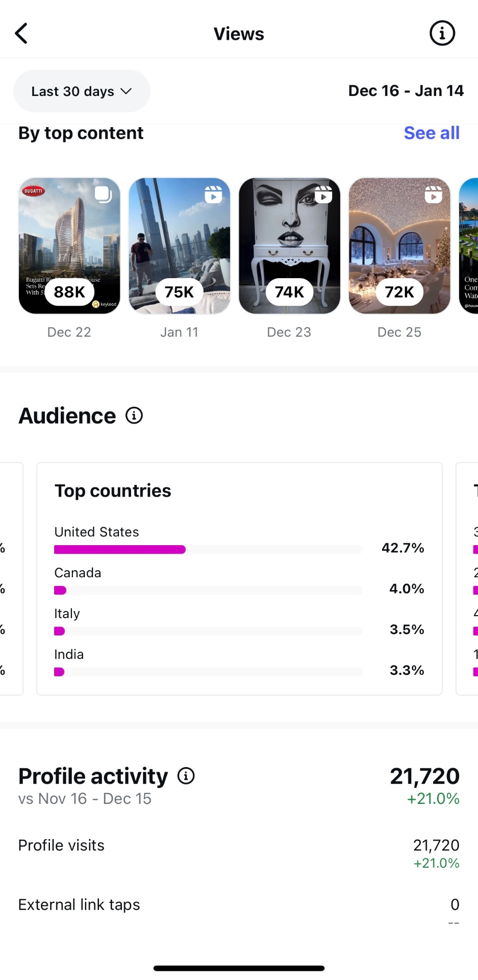Open the Last 30 days dropdown
478x980 pixels.
click(x=82, y=91)
